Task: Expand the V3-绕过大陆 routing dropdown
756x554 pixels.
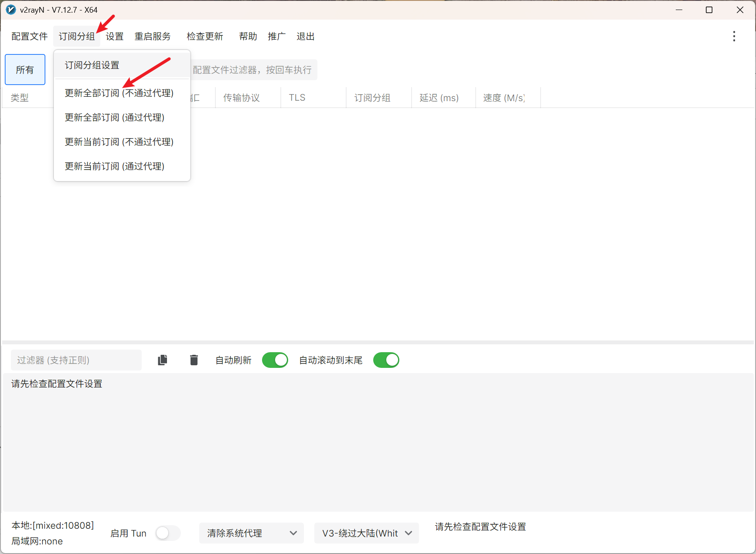Action: coord(367,533)
